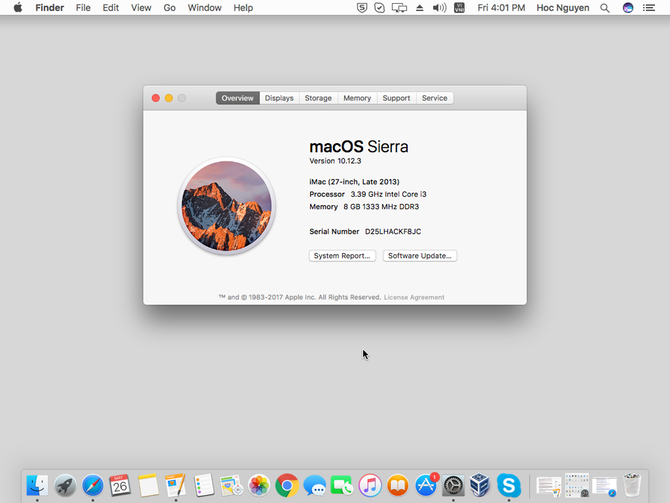Launch Launchpad rocket icon in Dock
Screen dimensions: 670x503
[65, 485]
